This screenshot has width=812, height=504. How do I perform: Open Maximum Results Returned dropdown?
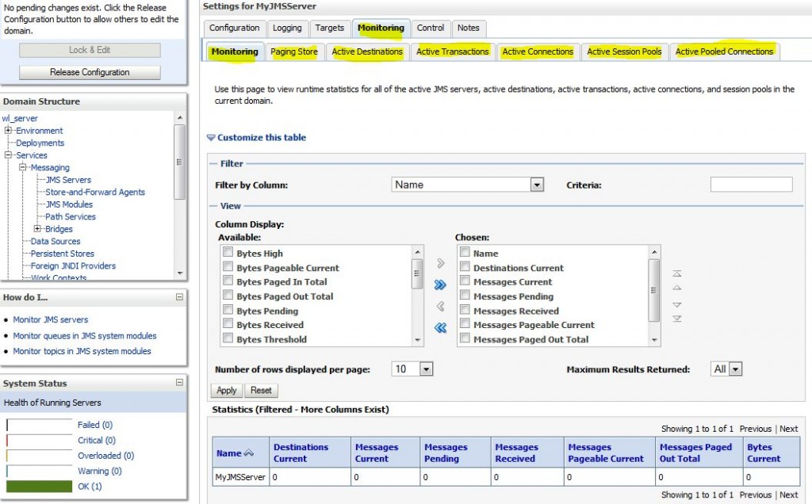[726, 369]
